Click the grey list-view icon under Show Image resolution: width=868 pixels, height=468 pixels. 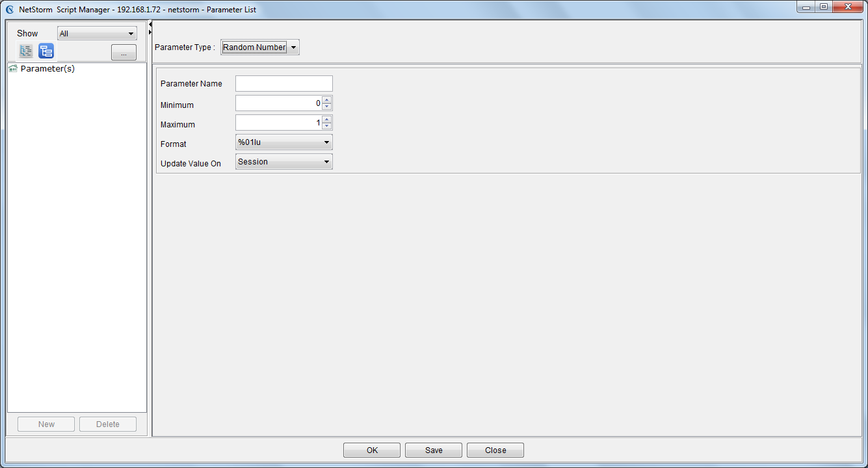tap(26, 51)
